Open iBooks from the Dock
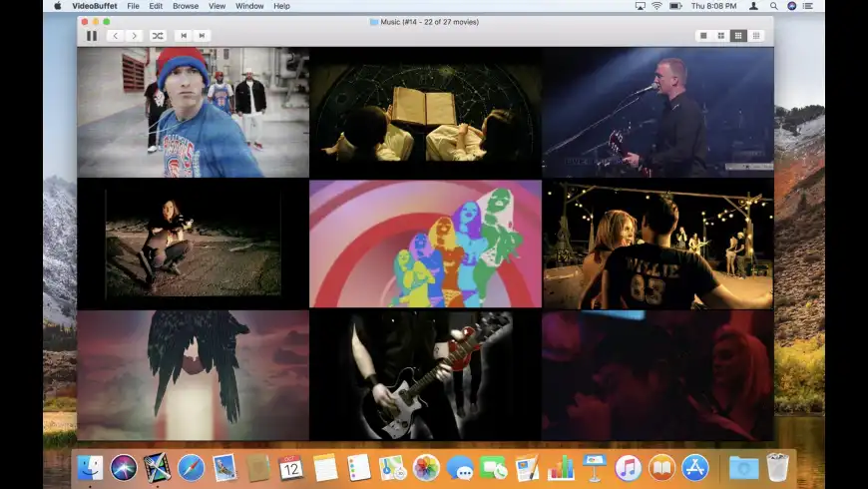Viewport: 868px width, 489px height. pyautogui.click(x=662, y=468)
